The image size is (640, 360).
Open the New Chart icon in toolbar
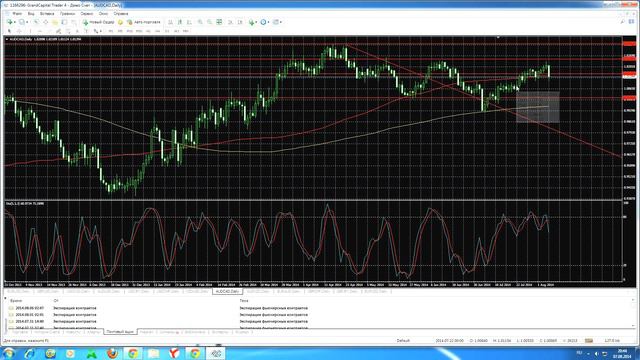pyautogui.click(x=9, y=22)
